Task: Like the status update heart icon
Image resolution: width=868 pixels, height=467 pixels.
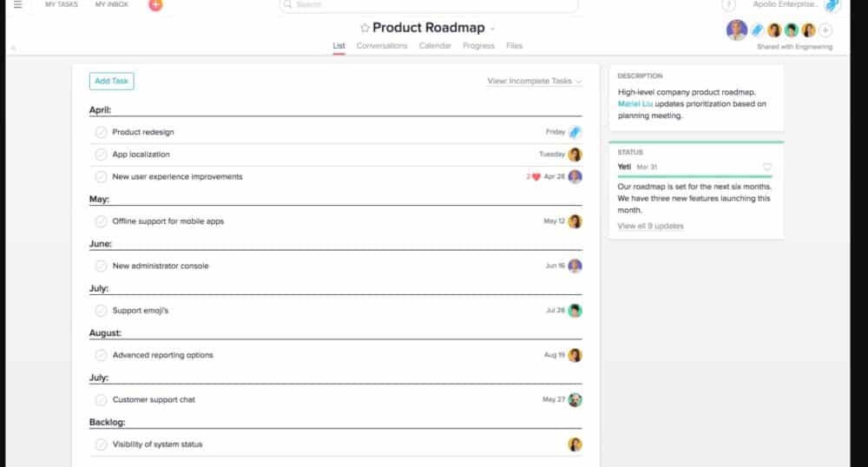Action: pyautogui.click(x=766, y=167)
